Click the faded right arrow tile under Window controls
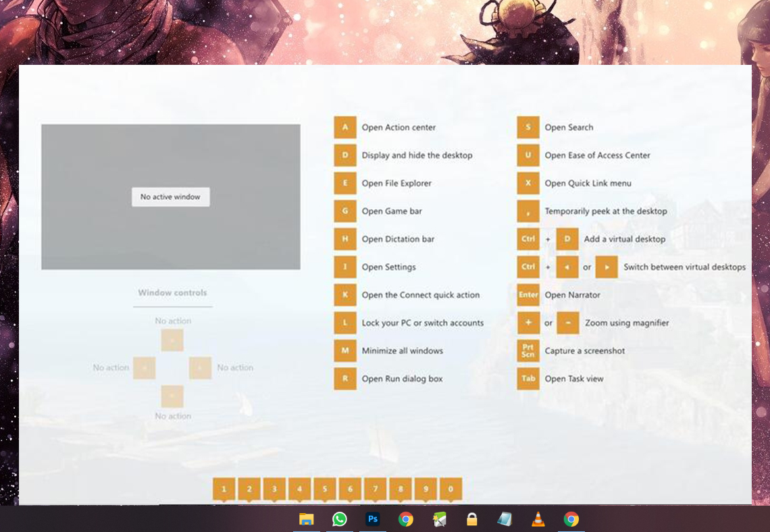This screenshot has width=770, height=532. (x=201, y=368)
